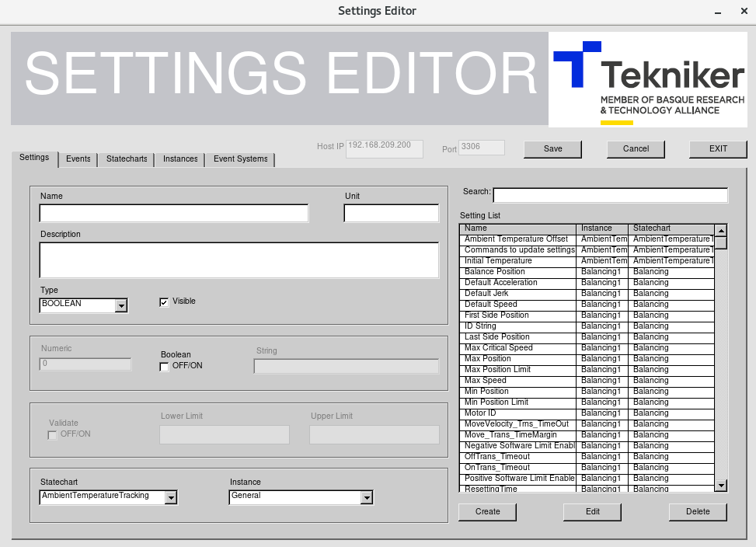Select the 'OffTrans_Timeout' row
Image resolution: width=756 pixels, height=547 pixels.
click(587, 457)
